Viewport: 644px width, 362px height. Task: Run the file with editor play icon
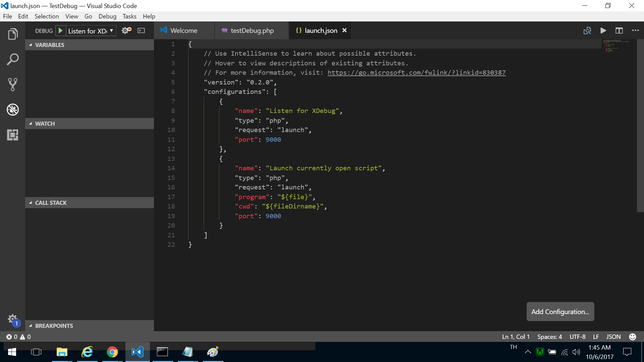[603, 31]
